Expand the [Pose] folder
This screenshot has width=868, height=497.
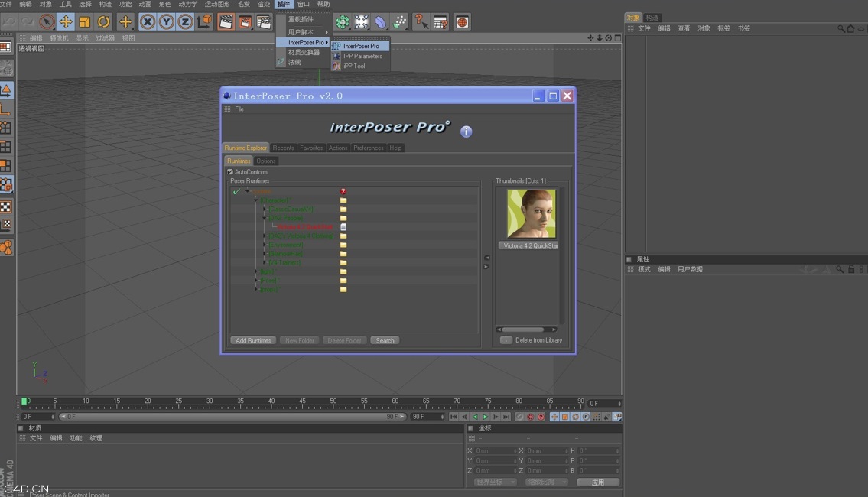click(x=256, y=280)
